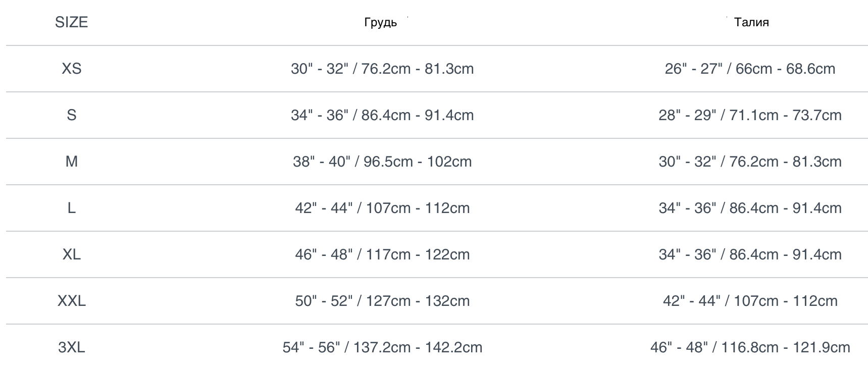Select the Талия measurement in XL row
The width and height of the screenshot is (868, 370).
[x=750, y=254]
